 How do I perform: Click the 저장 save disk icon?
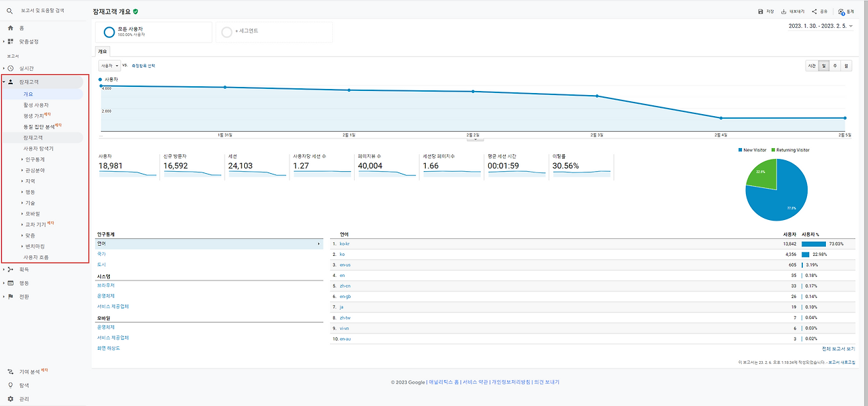pyautogui.click(x=760, y=12)
